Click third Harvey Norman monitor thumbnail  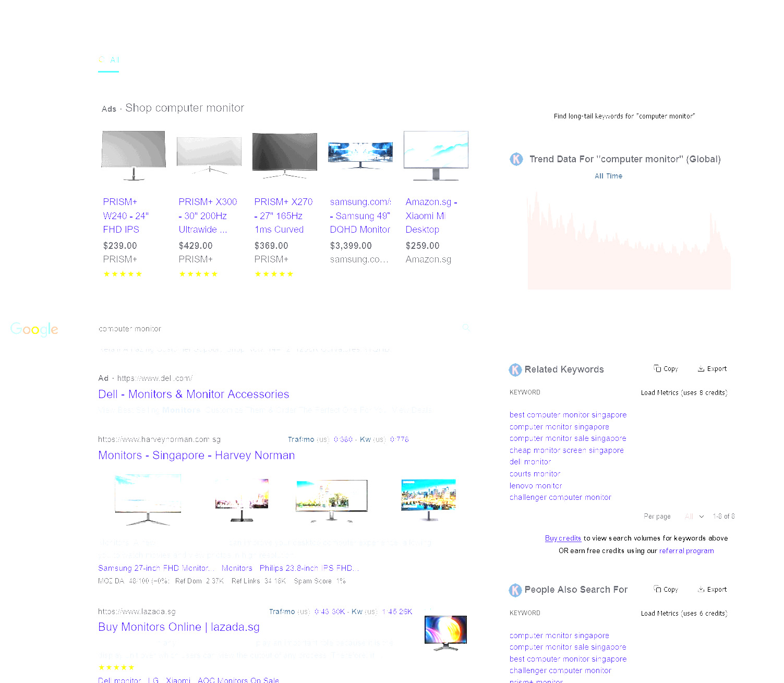(x=332, y=501)
